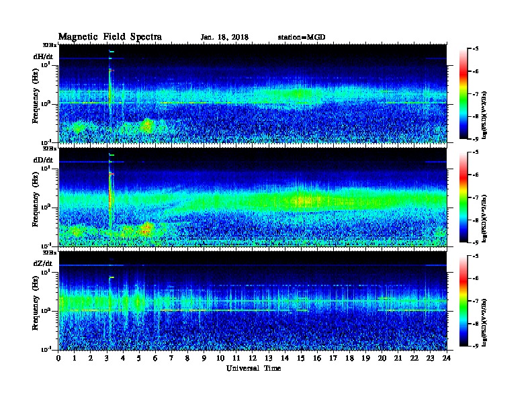Viewport: 532px width, 411px height.
Task: Click the 32Hz label atop the dZ/dt panel
Action: click(49, 253)
